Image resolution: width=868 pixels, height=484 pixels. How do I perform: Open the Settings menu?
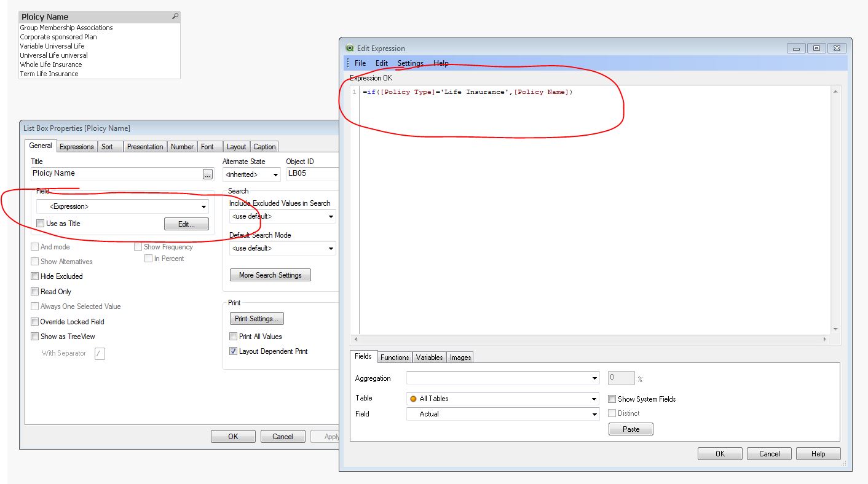click(x=411, y=63)
